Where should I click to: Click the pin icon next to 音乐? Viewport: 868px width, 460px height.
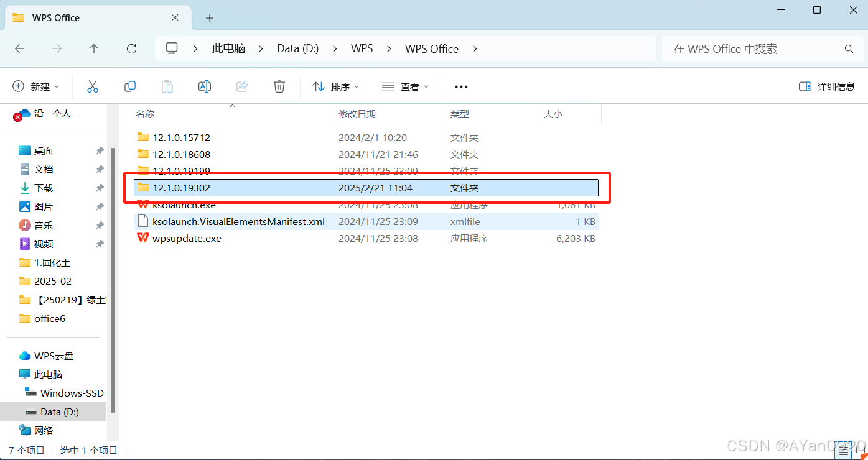coord(100,225)
